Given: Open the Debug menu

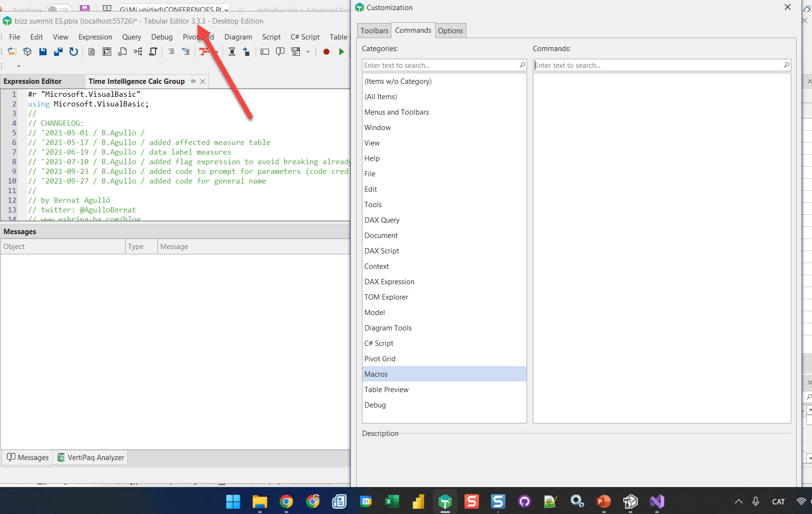Looking at the screenshot, I should tap(162, 37).
